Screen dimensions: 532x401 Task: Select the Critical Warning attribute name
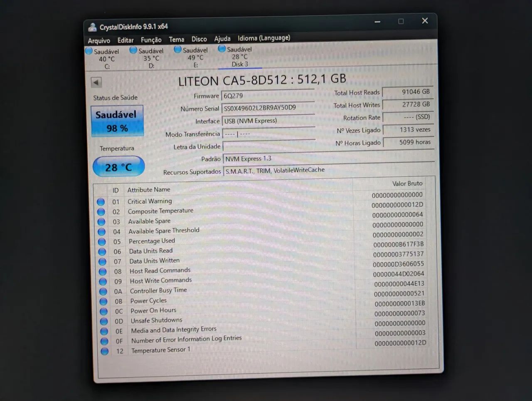tap(150, 201)
